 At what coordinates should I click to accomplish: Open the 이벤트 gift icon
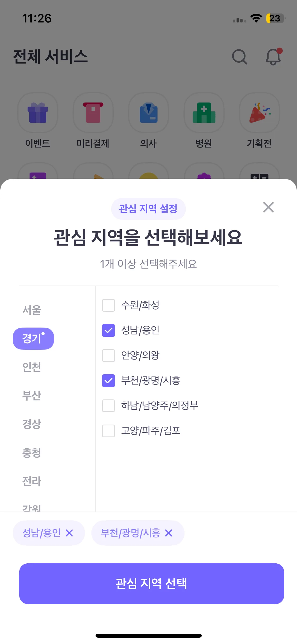pos(37,113)
